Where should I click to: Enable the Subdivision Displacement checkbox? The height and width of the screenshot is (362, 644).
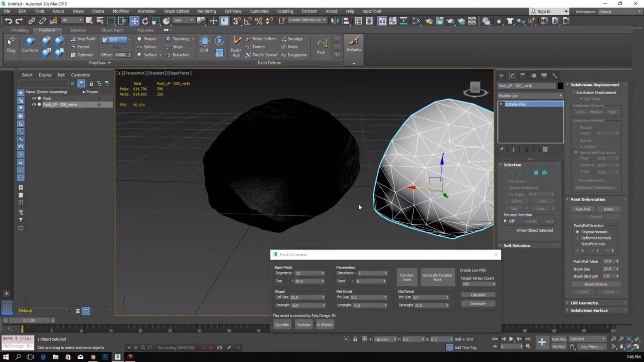point(574,93)
